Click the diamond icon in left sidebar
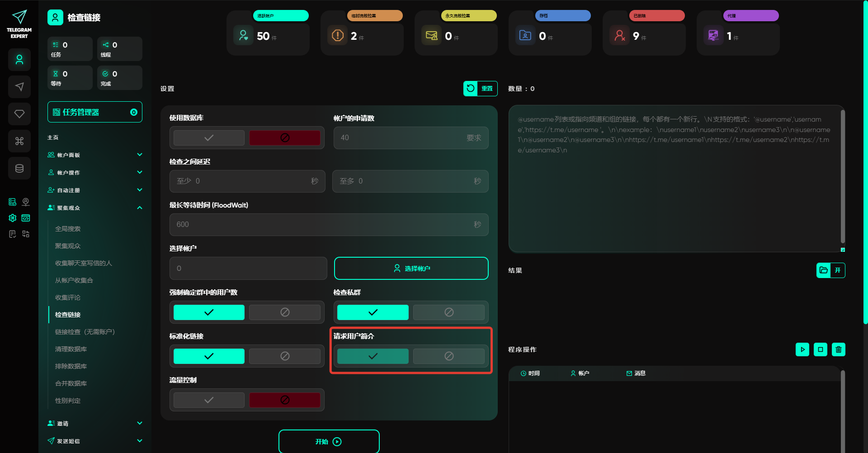Viewport: 868px width, 453px height. (19, 114)
